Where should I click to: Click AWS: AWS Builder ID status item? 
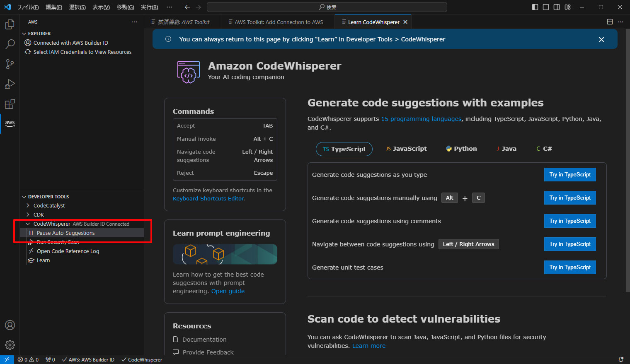click(x=88, y=359)
